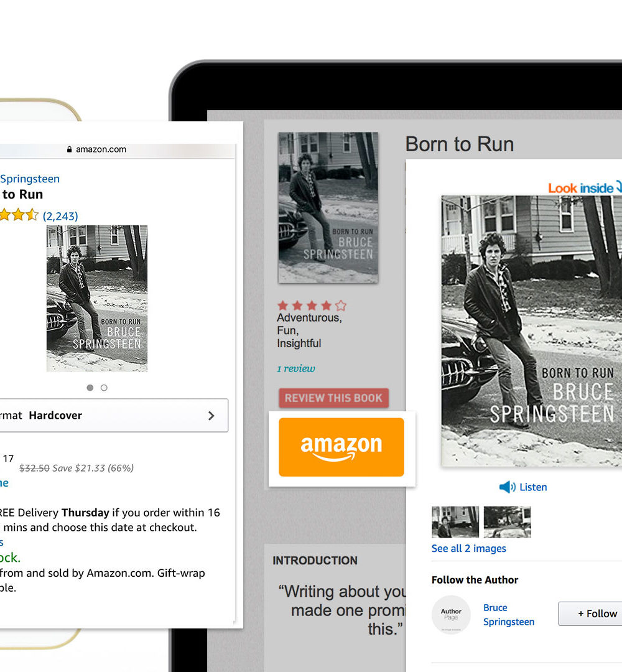Select the first image carousel dot
Viewport: 622px width, 672px height.
coord(90,388)
